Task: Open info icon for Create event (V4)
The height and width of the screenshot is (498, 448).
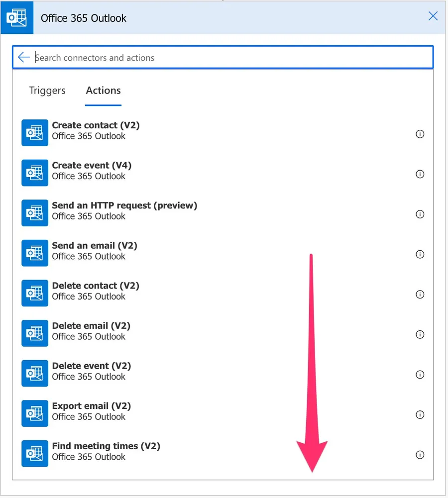Action: [420, 174]
